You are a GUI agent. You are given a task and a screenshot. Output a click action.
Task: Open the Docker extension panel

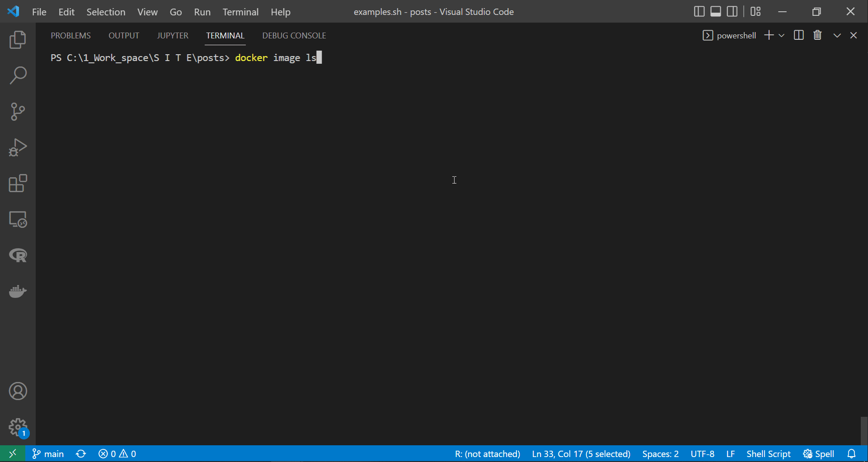[x=18, y=292]
